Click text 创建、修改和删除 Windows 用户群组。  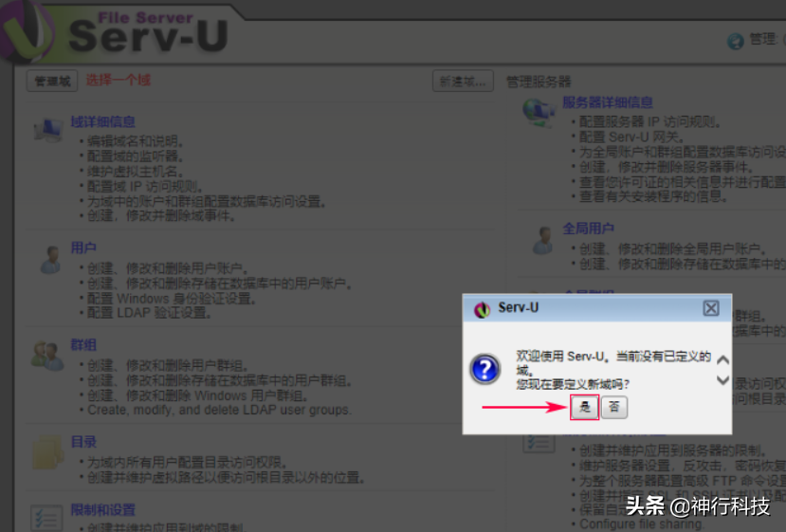[198, 395]
